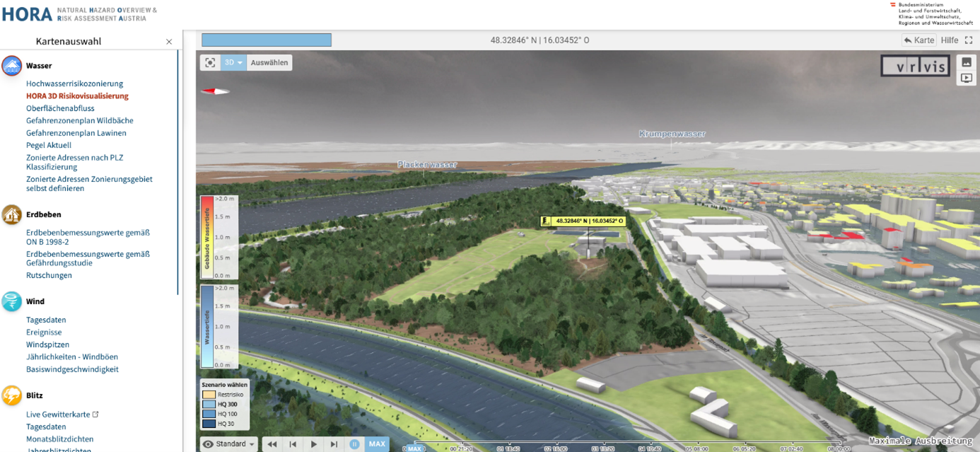Close the Kartenauswahl panel
Screen dimensions: 980x452
(169, 42)
